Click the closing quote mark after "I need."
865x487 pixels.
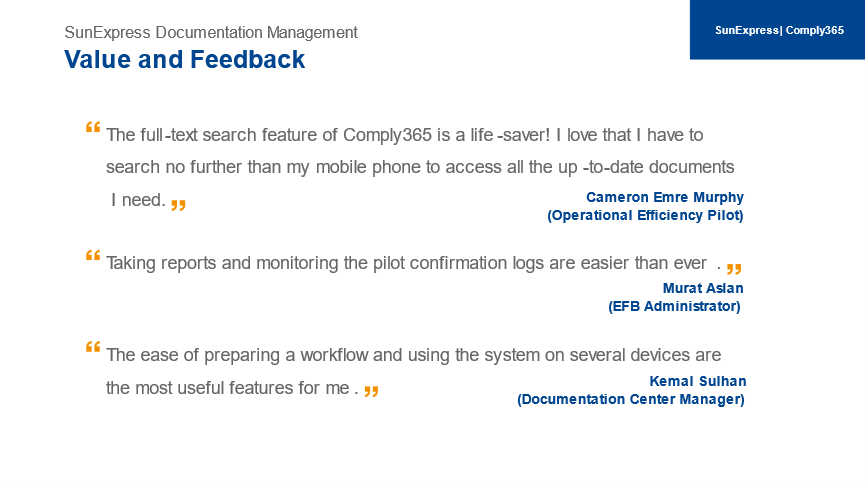(178, 205)
